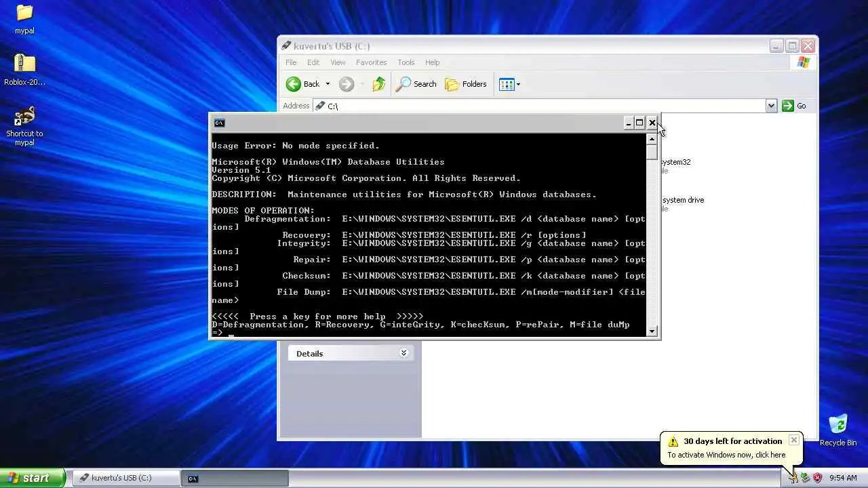The height and width of the screenshot is (488, 868).
Task: Click the console window system menu icon
Action: click(x=219, y=123)
